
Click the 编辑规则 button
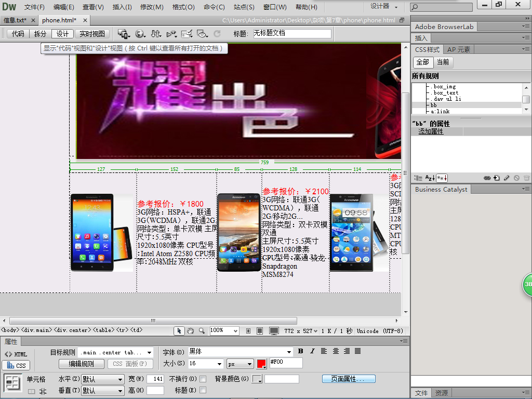pos(82,364)
